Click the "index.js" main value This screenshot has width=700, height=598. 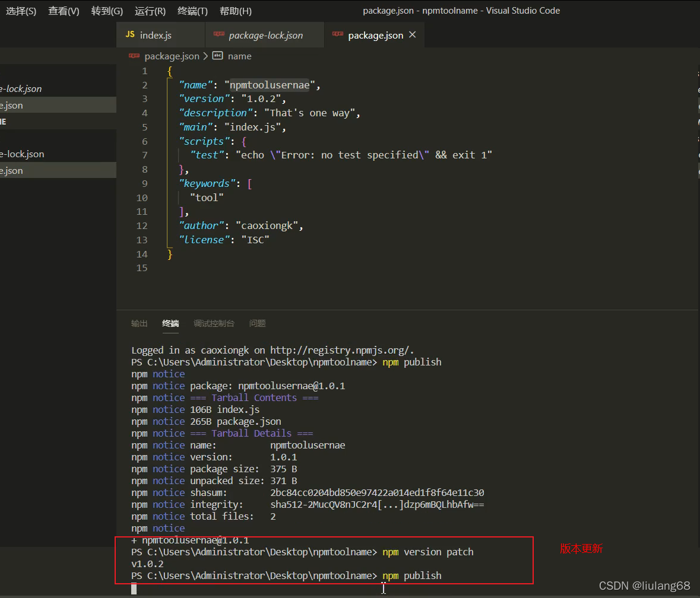pos(253,127)
